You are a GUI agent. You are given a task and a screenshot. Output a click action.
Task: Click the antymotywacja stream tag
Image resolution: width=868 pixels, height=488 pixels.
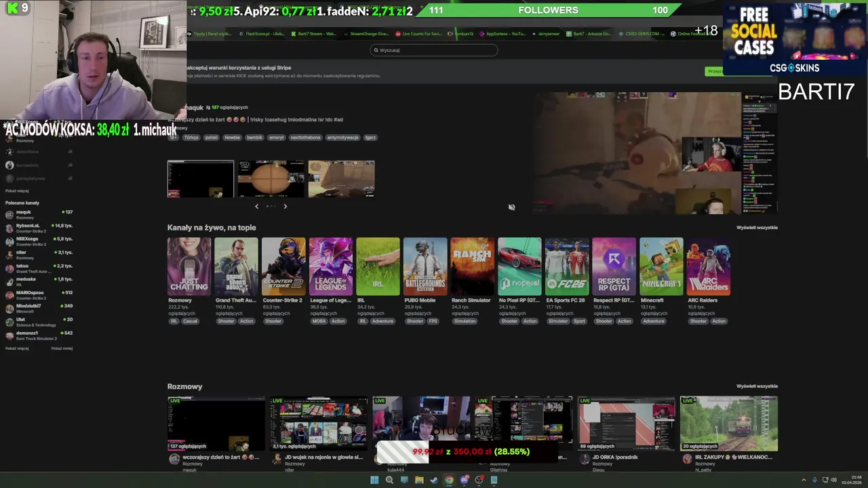coord(342,138)
